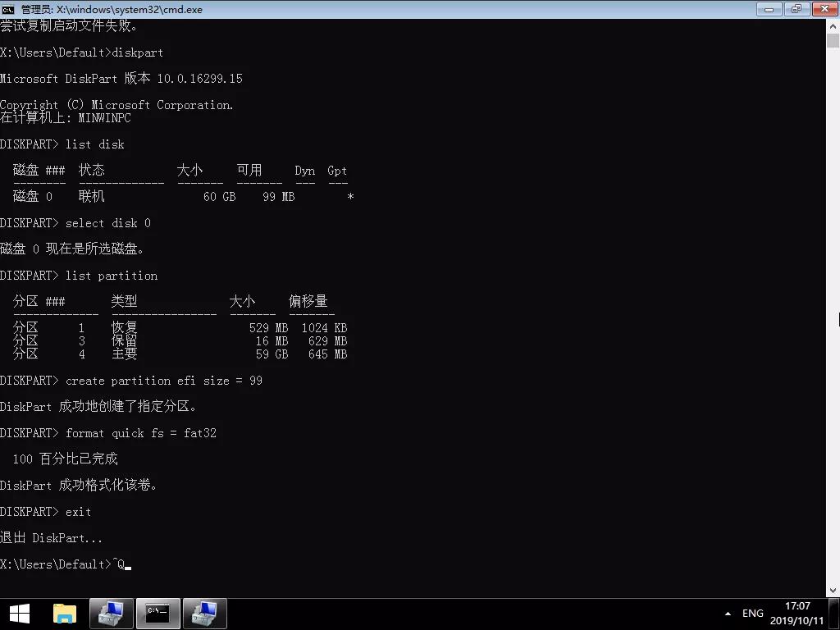Open the ENG input language indicator

[x=752, y=613]
